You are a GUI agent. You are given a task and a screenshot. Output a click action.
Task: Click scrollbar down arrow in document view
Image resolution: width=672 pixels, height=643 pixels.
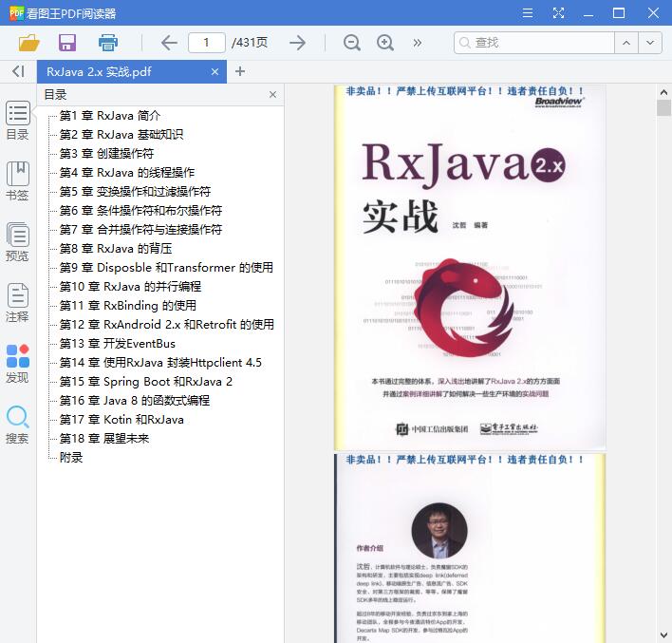click(x=663, y=635)
